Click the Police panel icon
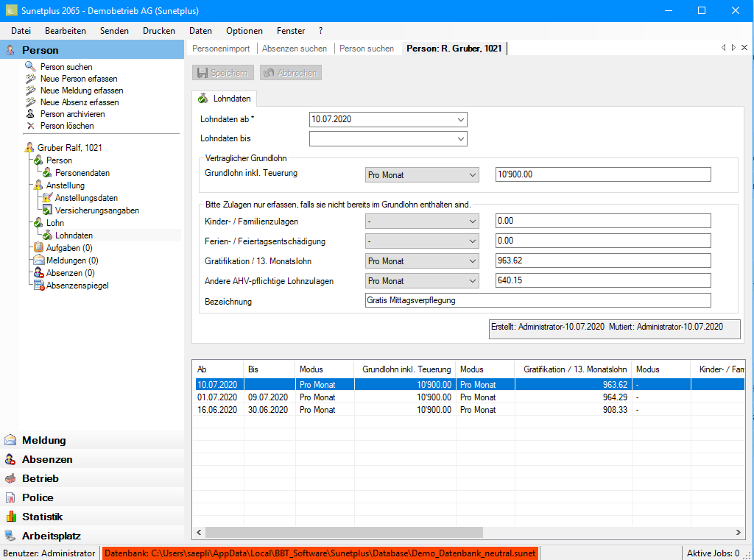This screenshot has width=754, height=560. (10, 497)
